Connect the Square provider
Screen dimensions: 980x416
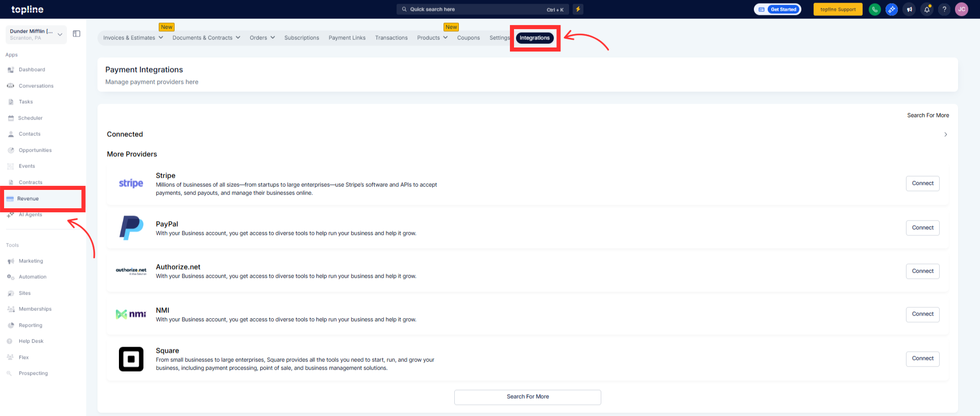pos(923,358)
